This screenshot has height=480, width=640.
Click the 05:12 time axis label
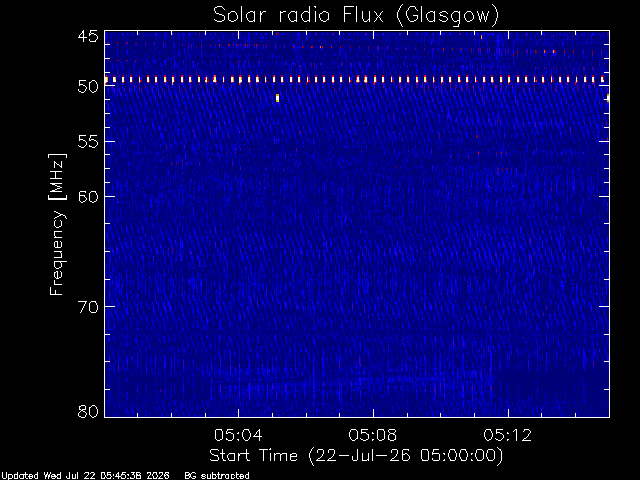pyautogui.click(x=508, y=435)
